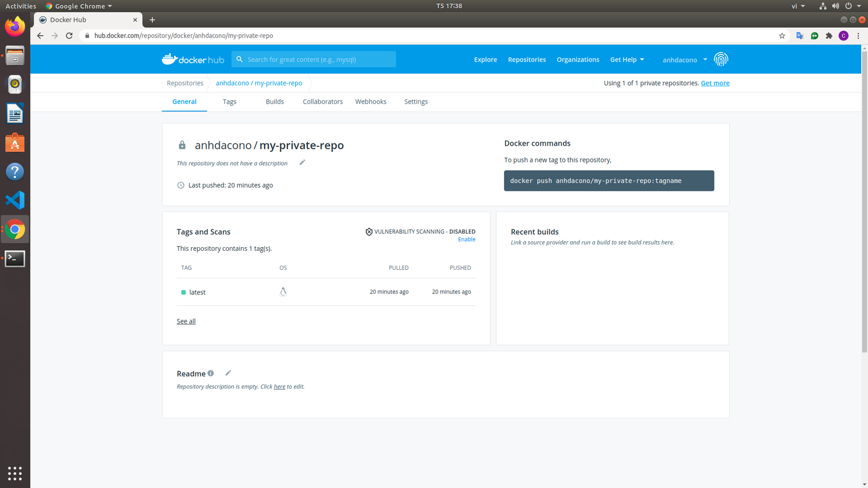Click anhdacono / my-private-repo breadcrumb
The width and height of the screenshot is (868, 488).
pos(259,83)
